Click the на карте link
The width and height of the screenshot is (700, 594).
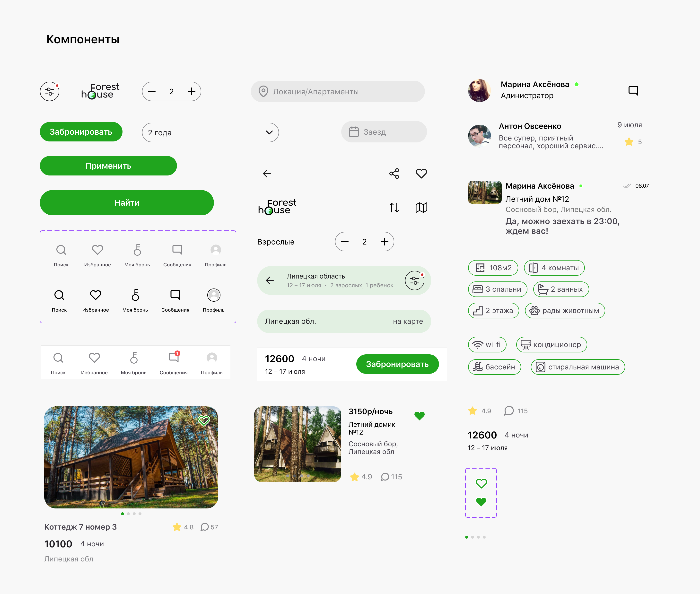point(408,321)
